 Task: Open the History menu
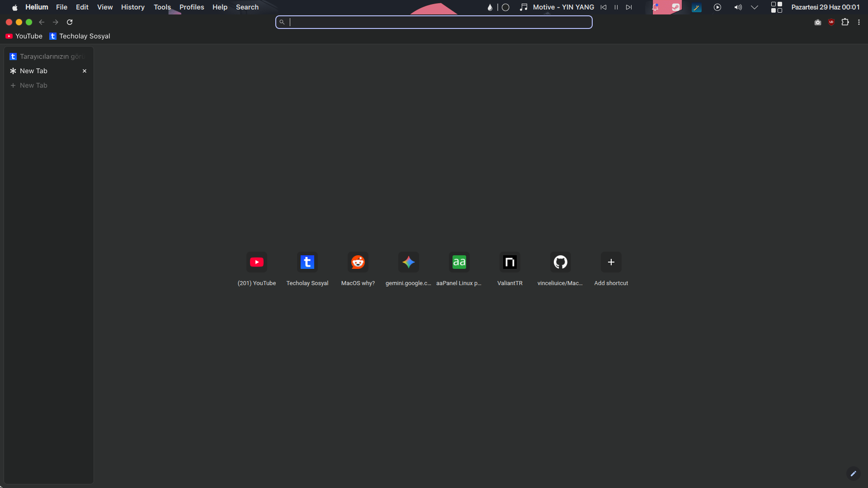click(x=133, y=7)
